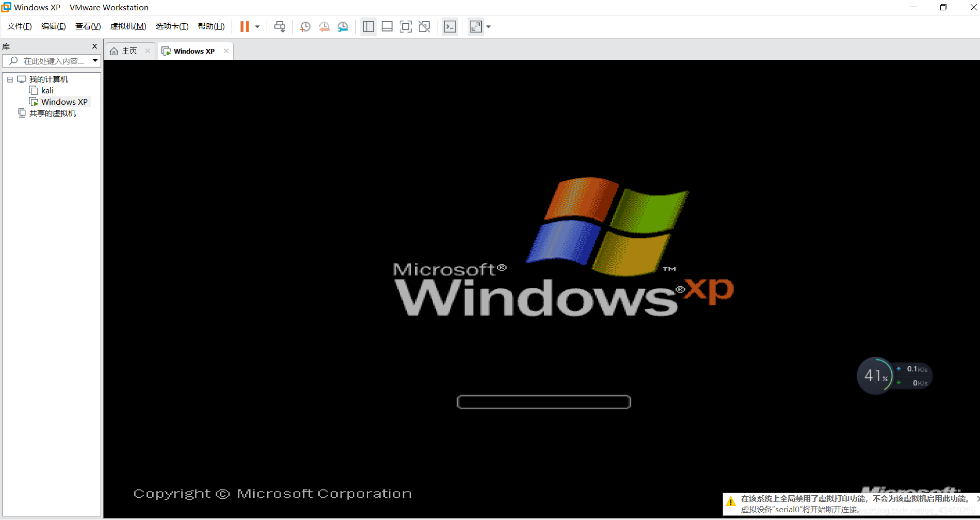The width and height of the screenshot is (980, 520).
Task: Open the 虚拟机(M) menu
Action: click(128, 26)
